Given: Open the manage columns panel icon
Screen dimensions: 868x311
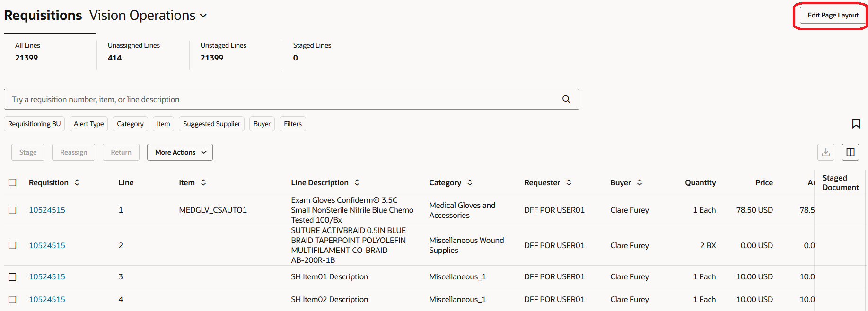Looking at the screenshot, I should click(x=850, y=152).
